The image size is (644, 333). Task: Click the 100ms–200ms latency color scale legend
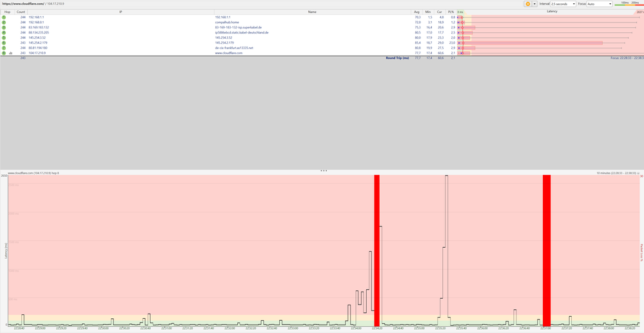629,3
